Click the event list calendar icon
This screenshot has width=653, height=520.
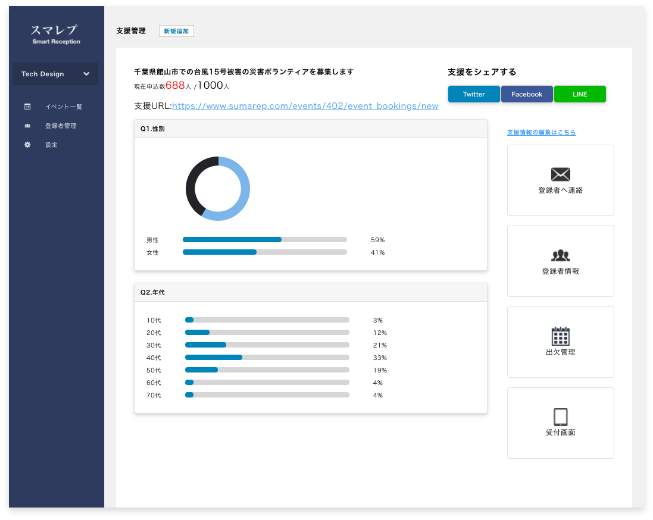pos(27,107)
